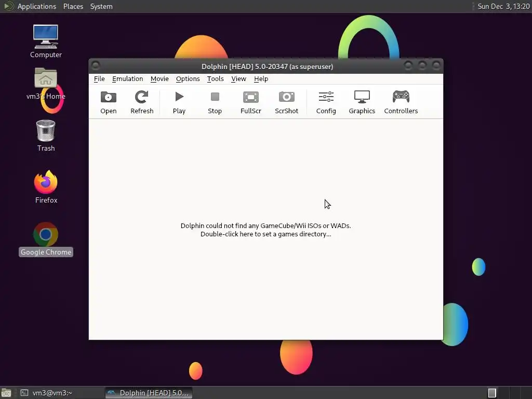Open the Help menu in Dolphin

point(261,79)
